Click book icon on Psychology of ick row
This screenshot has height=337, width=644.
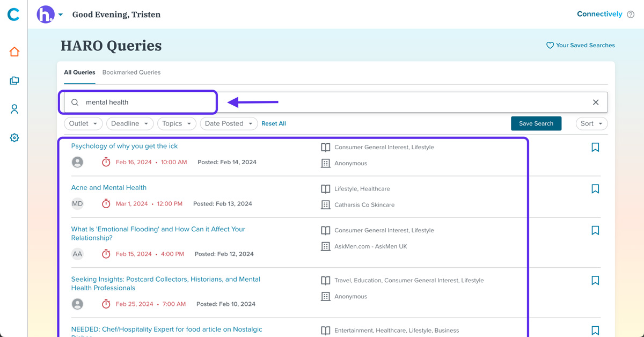coord(325,147)
